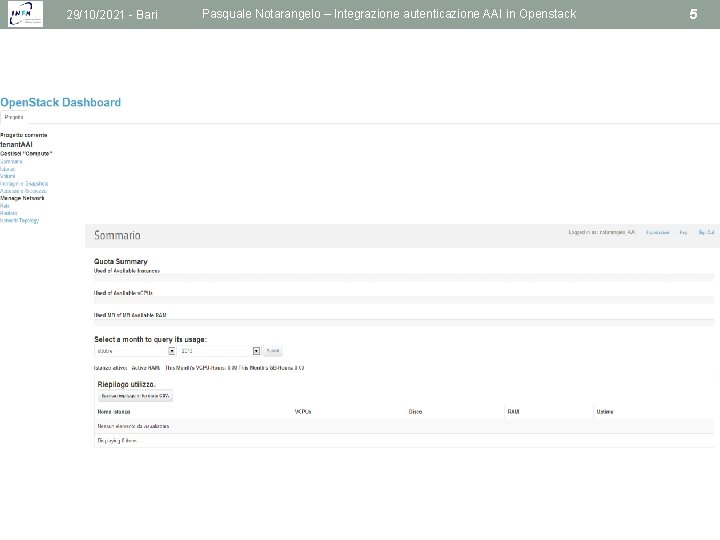Click the 'Nessun elemento da visualizzare' row
The height and width of the screenshot is (540, 720).
(x=404, y=426)
